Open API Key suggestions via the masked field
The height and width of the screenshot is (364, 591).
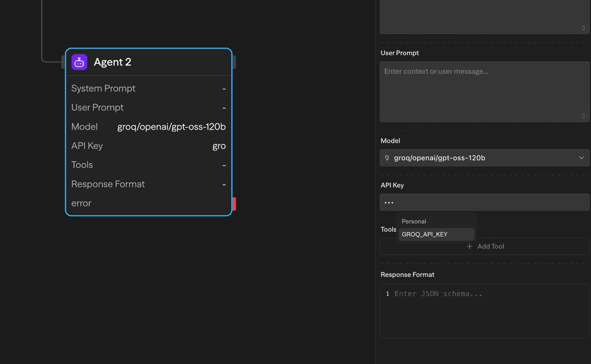click(x=484, y=202)
